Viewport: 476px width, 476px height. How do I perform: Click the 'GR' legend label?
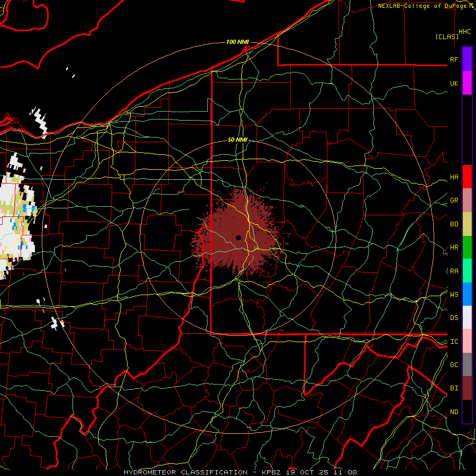click(454, 200)
